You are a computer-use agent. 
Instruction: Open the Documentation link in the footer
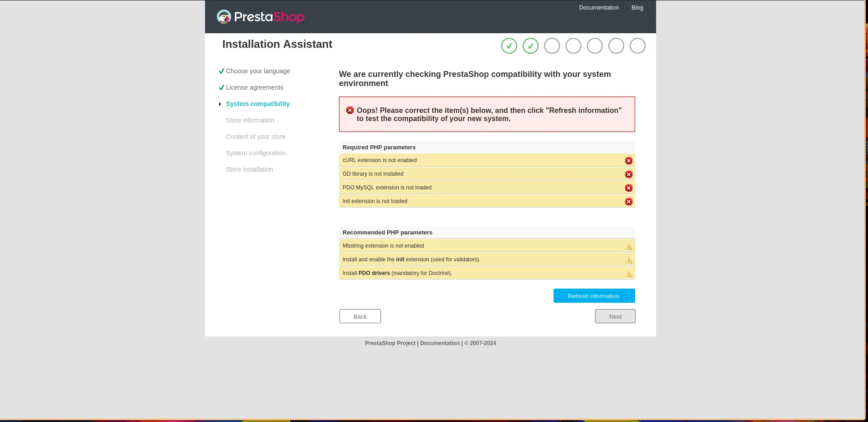[x=440, y=343]
